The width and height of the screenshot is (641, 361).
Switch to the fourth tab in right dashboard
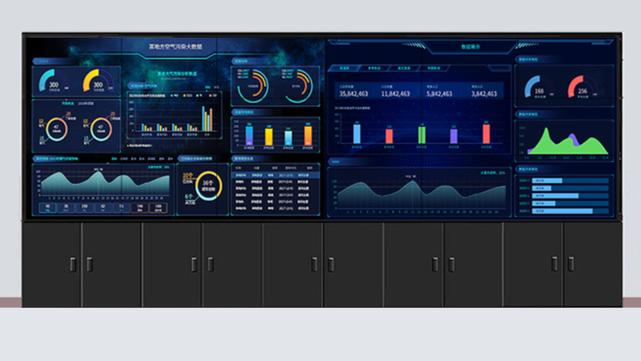(433, 68)
